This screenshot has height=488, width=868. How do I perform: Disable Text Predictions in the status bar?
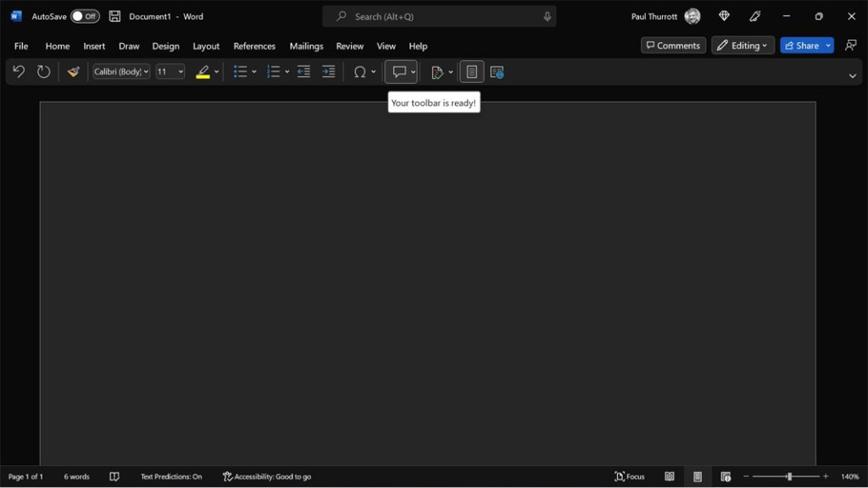click(x=171, y=476)
